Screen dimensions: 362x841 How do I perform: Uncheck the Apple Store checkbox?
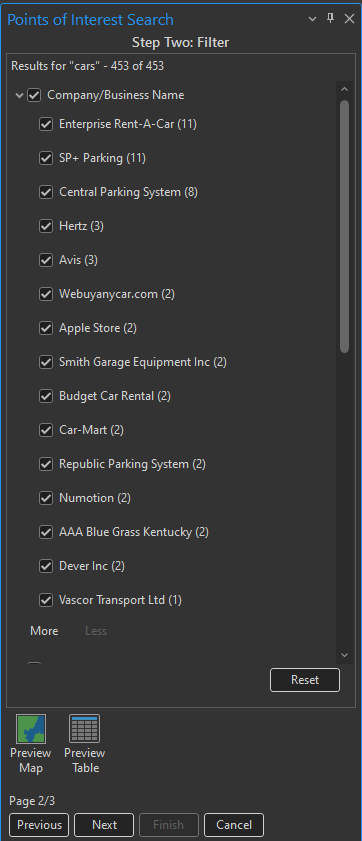[x=46, y=328]
